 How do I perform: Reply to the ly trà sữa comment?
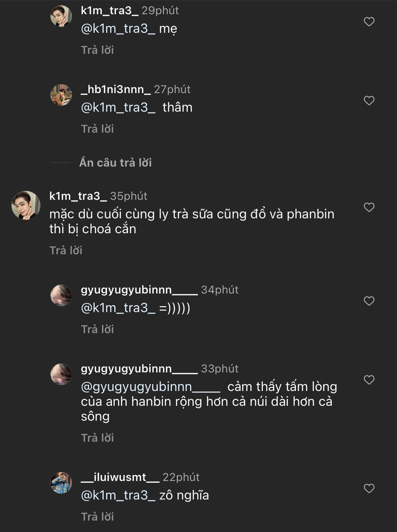66,251
